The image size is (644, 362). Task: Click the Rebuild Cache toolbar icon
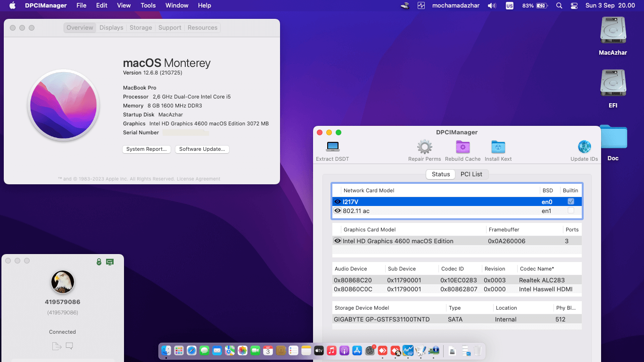coord(463,147)
